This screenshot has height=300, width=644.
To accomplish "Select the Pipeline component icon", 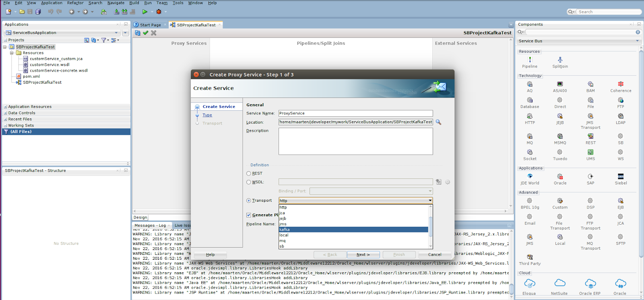I will click(x=530, y=60).
